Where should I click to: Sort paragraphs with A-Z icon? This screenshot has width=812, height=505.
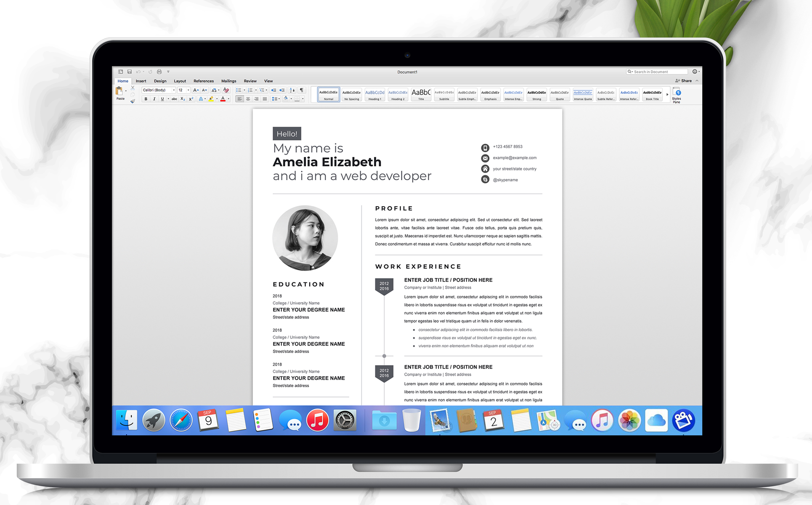(x=292, y=90)
